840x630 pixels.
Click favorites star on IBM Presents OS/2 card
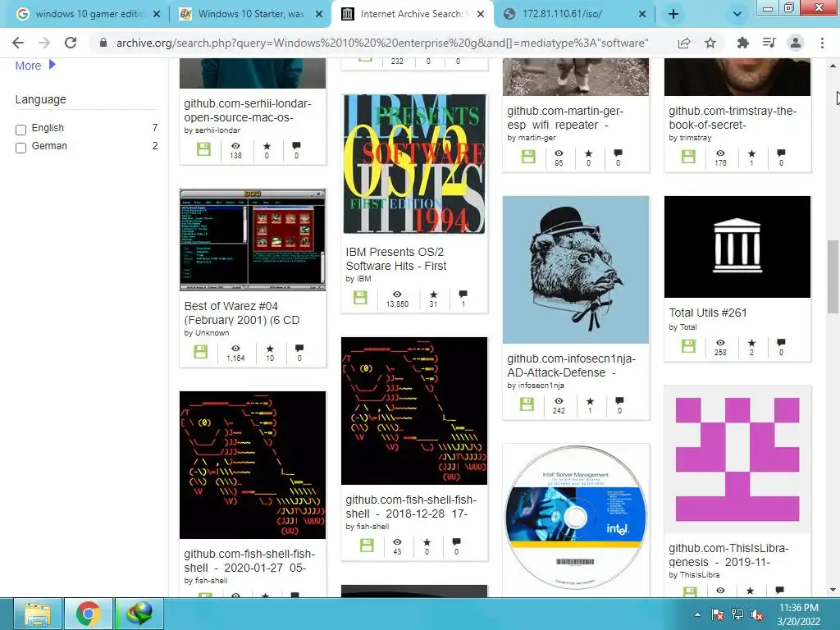pyautogui.click(x=433, y=294)
